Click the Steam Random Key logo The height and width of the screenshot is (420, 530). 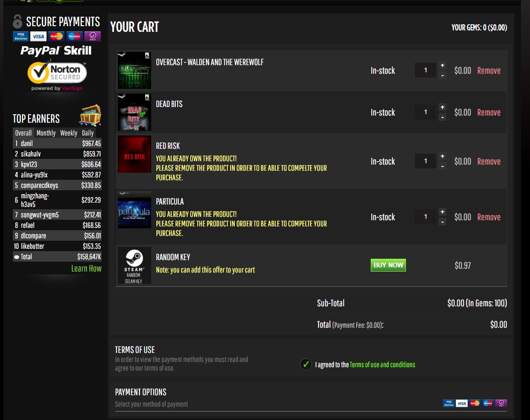(x=134, y=265)
